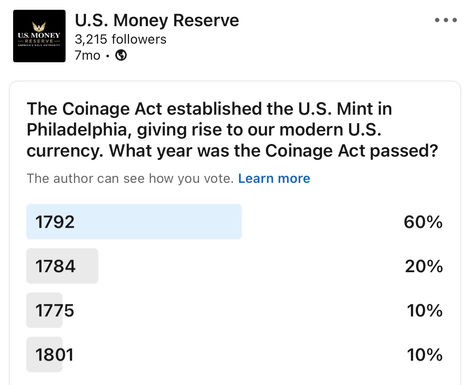The image size is (470, 385).
Task: Click the gray 1784 progress bar
Action: [62, 266]
